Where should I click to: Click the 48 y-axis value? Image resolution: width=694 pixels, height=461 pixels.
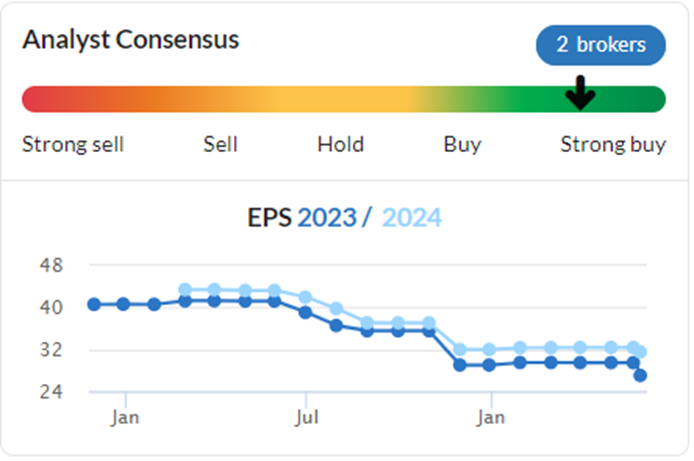coord(51,265)
